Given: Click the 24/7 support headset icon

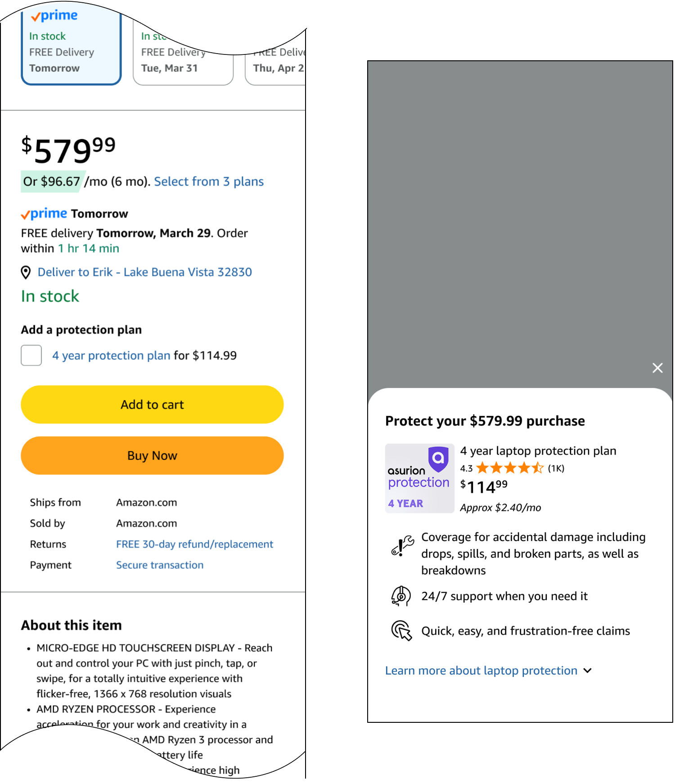Looking at the screenshot, I should pyautogui.click(x=401, y=596).
